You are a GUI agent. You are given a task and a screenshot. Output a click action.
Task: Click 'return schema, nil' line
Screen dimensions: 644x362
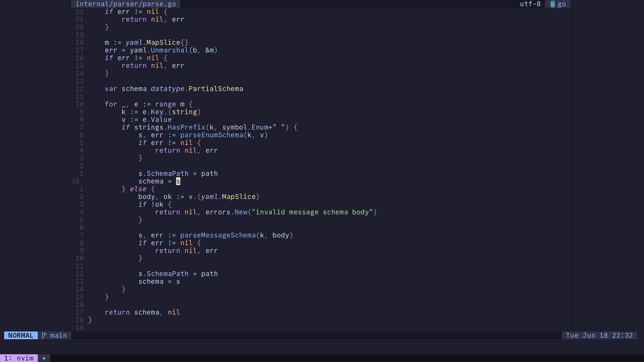pos(142,312)
